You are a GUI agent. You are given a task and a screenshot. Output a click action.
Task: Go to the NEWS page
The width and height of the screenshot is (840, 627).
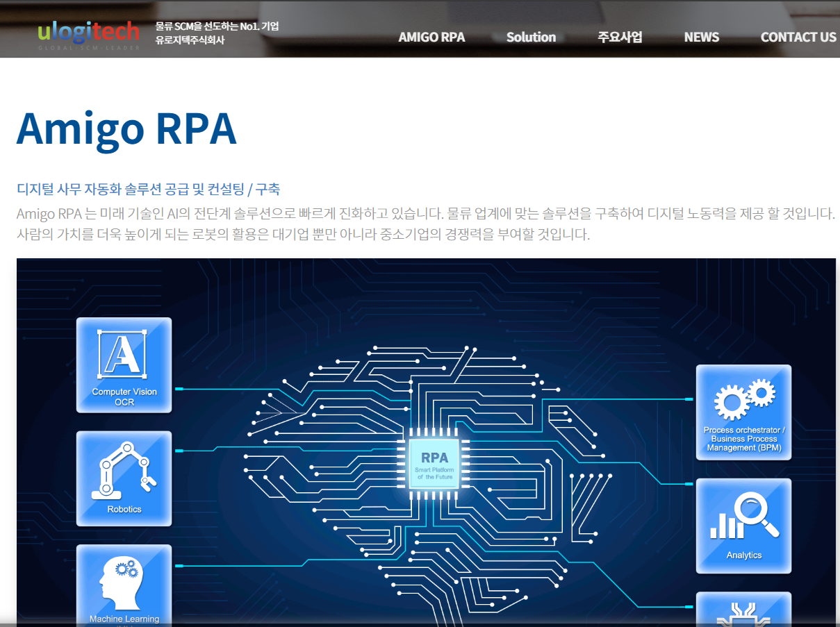click(701, 37)
